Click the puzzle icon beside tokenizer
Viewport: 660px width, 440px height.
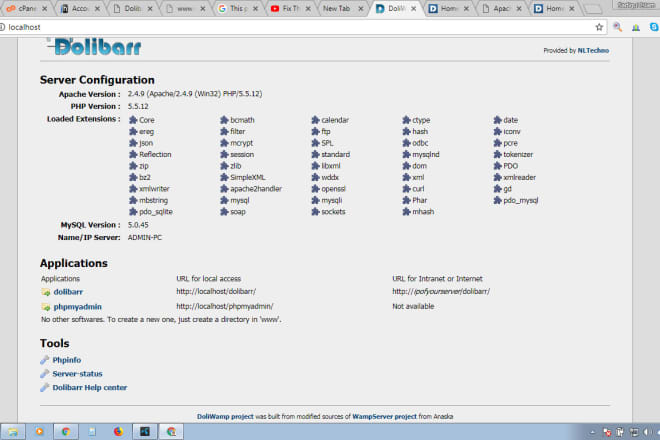point(498,155)
